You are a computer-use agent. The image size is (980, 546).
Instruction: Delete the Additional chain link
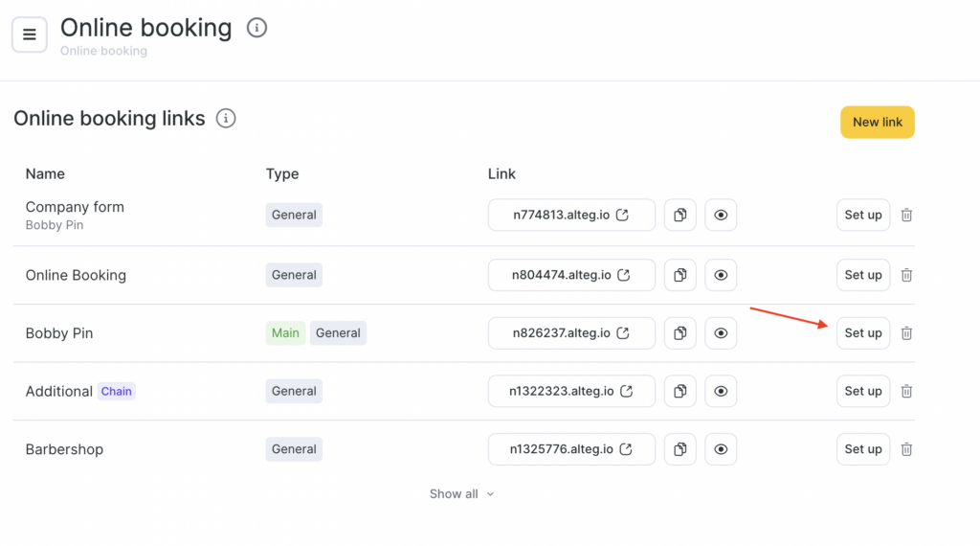point(906,391)
